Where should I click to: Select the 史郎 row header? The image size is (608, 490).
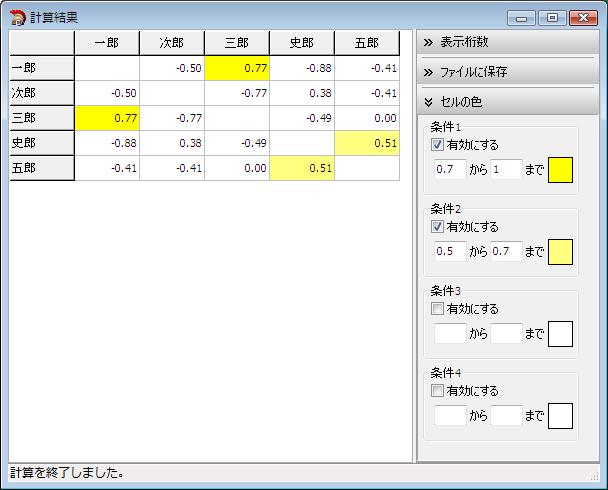[x=42, y=142]
